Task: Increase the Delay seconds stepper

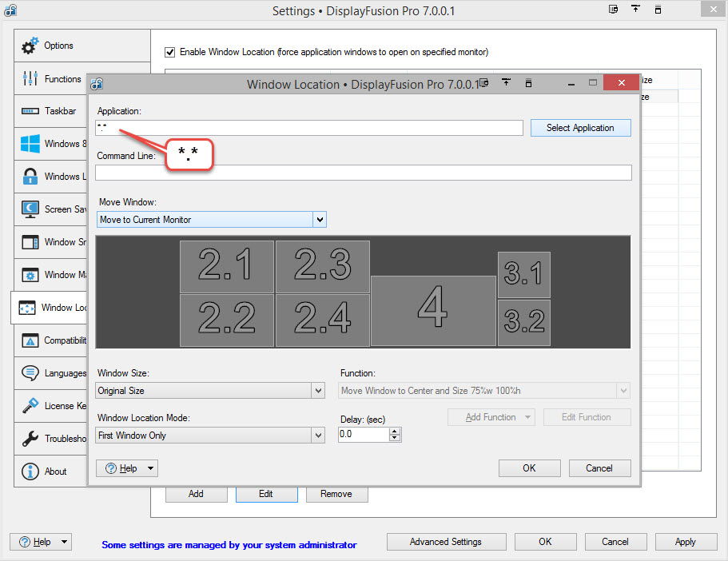Action: click(395, 432)
